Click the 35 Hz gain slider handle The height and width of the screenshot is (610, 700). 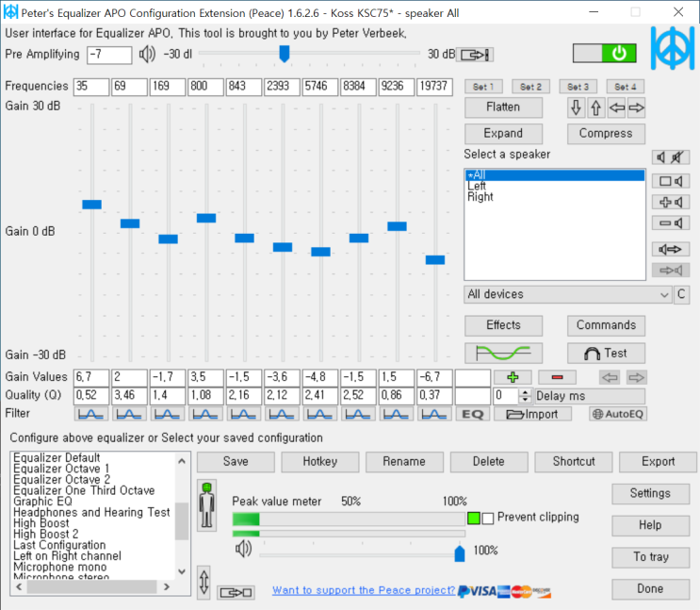pyautogui.click(x=91, y=205)
